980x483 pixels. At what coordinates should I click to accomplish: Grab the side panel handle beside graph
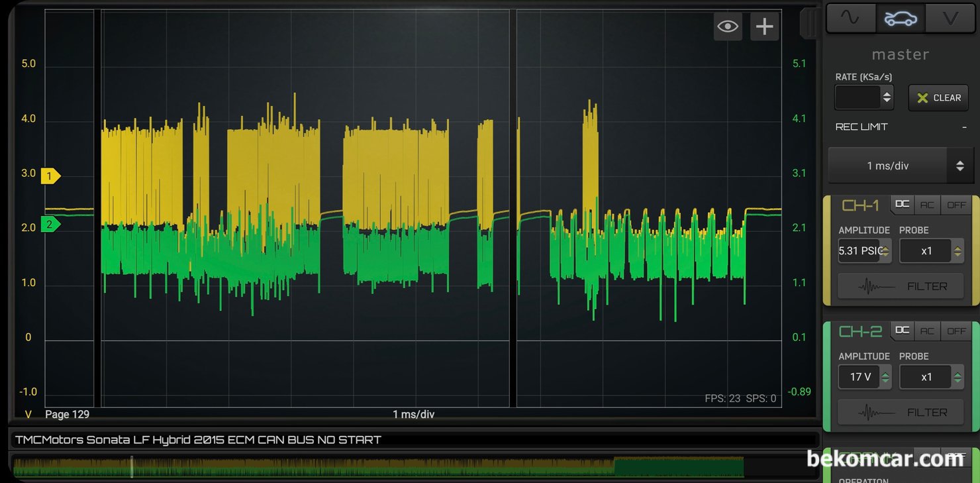pos(809,23)
